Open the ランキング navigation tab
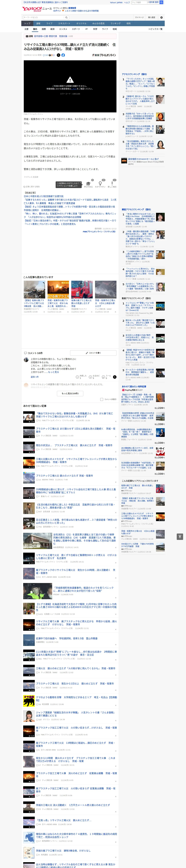Screen dimensions: 186x868 pos(115,23)
